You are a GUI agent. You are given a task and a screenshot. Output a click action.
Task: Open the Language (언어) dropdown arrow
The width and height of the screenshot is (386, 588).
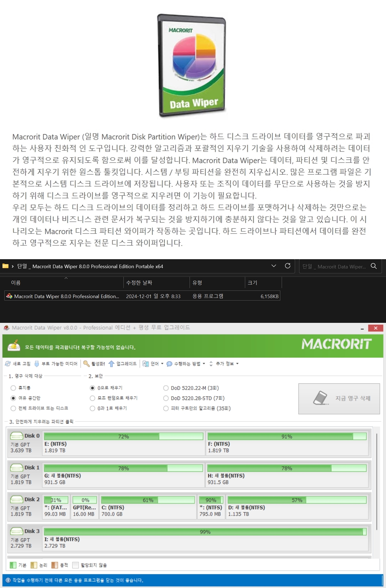tap(162, 364)
